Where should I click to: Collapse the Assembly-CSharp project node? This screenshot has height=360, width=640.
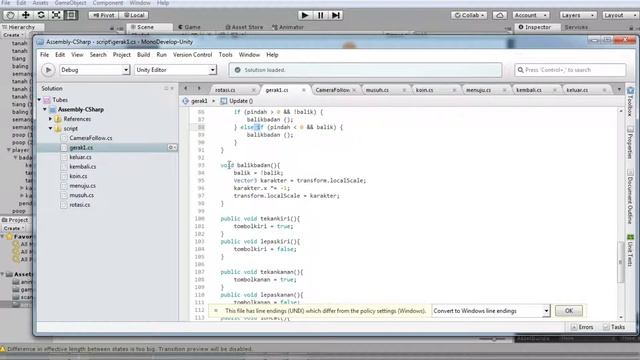pyautogui.click(x=45, y=109)
